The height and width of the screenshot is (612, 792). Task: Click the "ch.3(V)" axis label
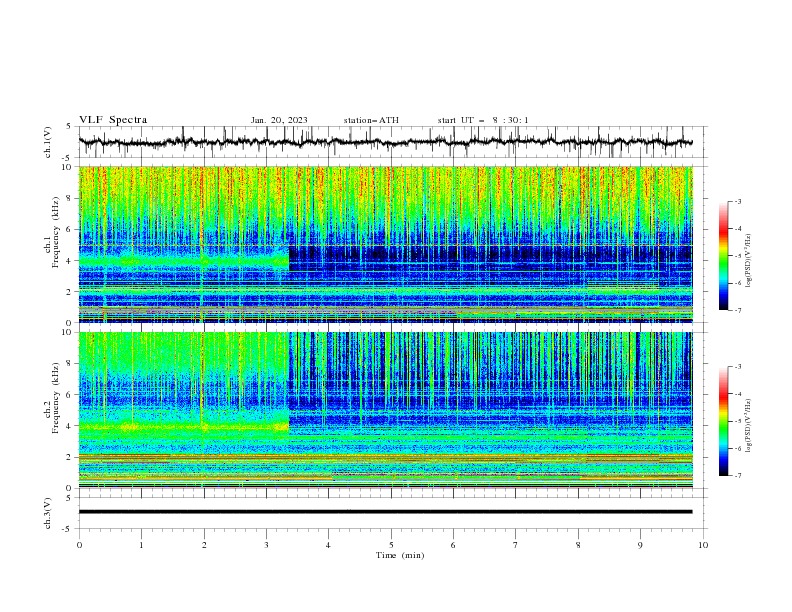[48, 513]
